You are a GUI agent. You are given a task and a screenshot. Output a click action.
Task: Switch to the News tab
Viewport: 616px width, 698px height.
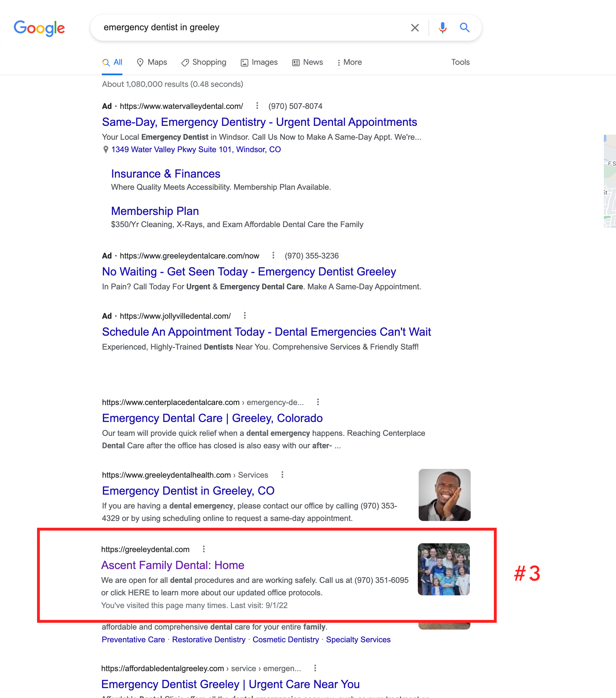click(x=308, y=62)
